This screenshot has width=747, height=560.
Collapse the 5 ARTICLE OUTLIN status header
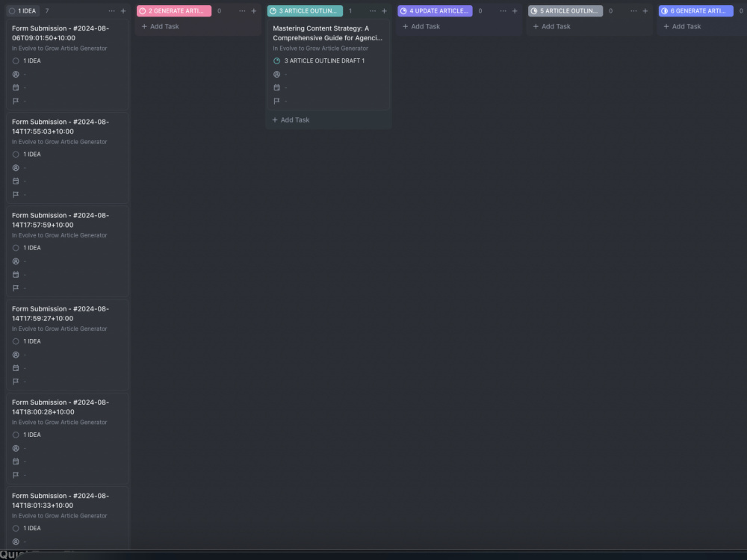(565, 11)
